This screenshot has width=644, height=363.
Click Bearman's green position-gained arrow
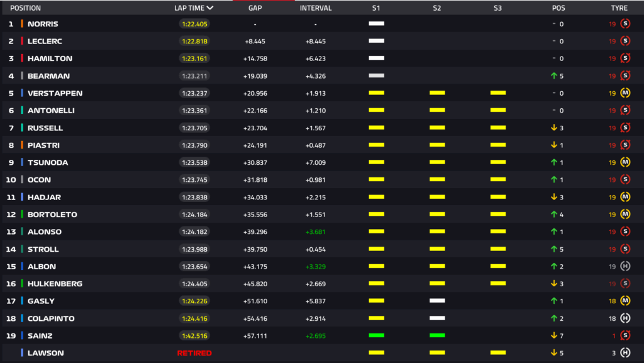(x=554, y=76)
